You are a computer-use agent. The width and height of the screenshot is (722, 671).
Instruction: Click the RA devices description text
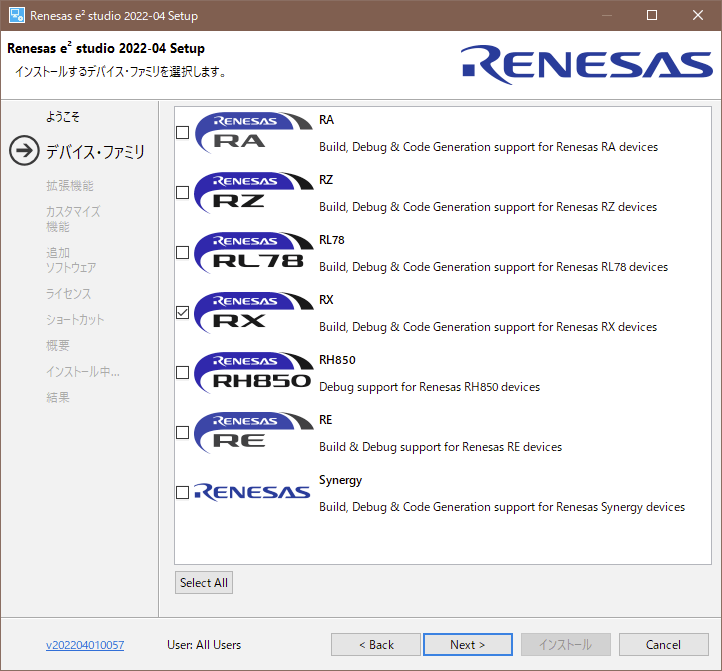click(489, 147)
